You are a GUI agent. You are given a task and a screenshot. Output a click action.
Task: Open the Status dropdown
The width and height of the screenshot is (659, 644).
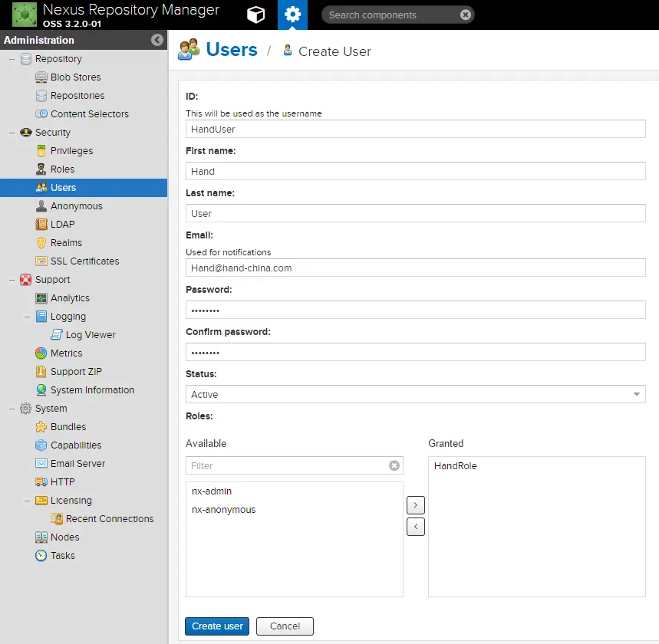636,394
